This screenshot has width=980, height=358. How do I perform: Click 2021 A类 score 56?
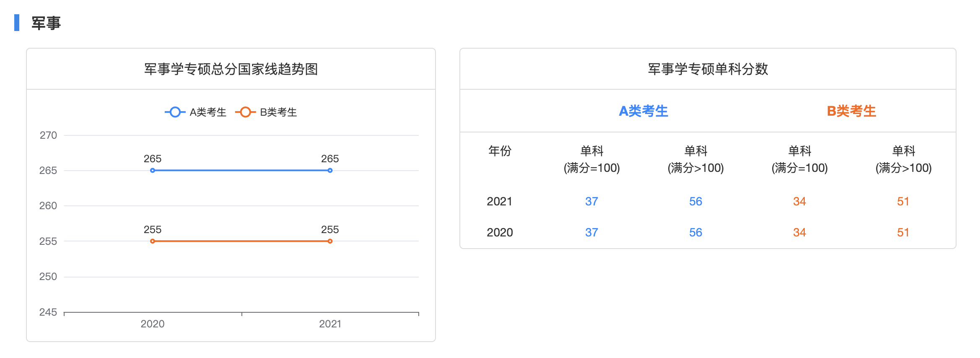[695, 202]
